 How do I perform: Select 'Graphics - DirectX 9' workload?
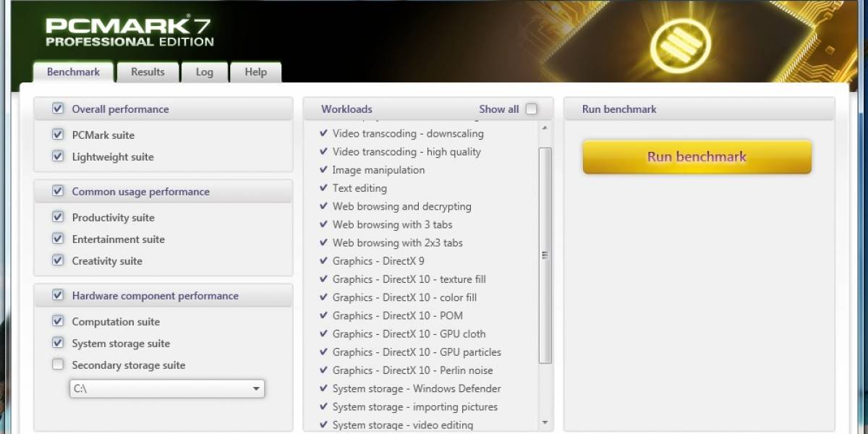[378, 261]
